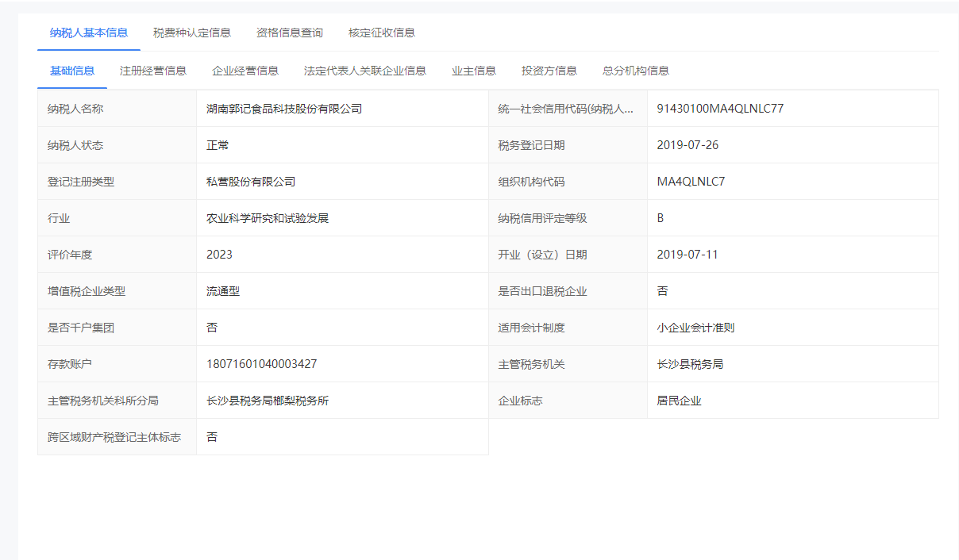The width and height of the screenshot is (959, 560).
Task: Click the deposit account number 18071601040003427
Action: click(x=261, y=364)
